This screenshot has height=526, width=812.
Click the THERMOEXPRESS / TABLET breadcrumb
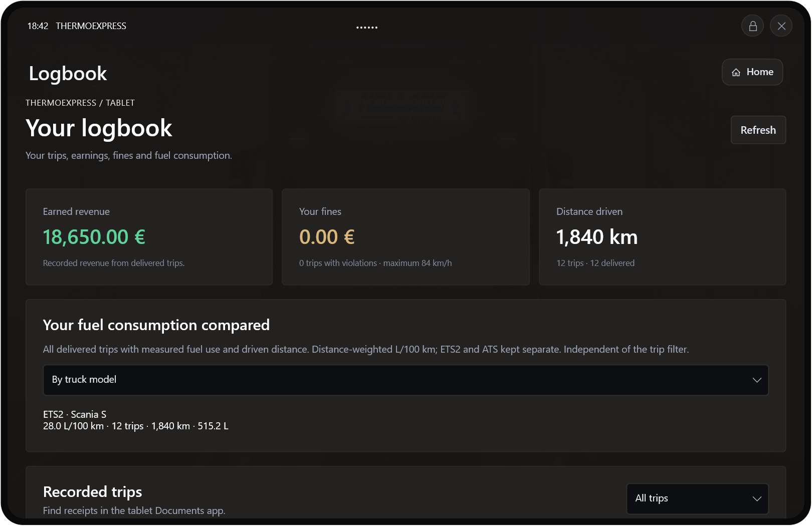[80, 103]
